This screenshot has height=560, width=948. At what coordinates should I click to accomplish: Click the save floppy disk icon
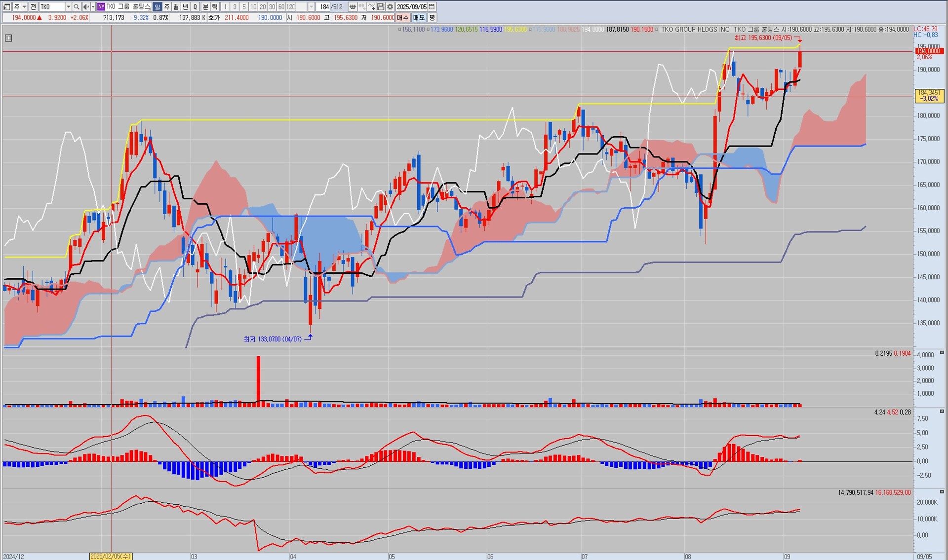click(381, 7)
